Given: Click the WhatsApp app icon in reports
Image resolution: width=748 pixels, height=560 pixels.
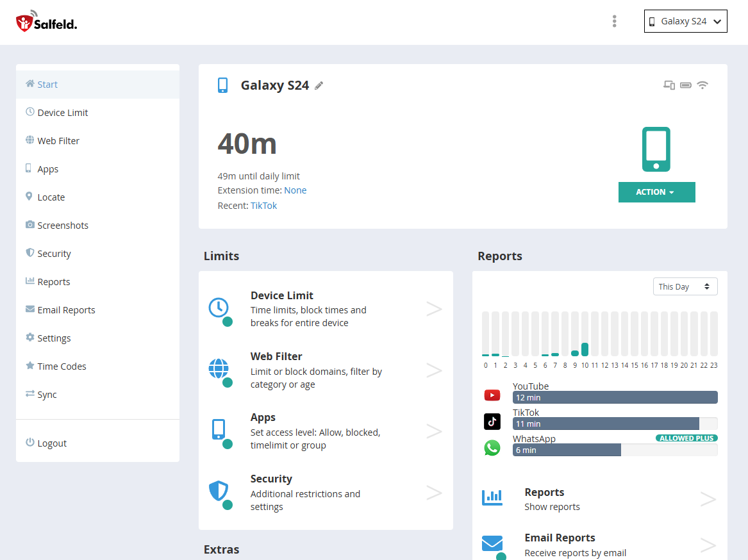Looking at the screenshot, I should 492,447.
